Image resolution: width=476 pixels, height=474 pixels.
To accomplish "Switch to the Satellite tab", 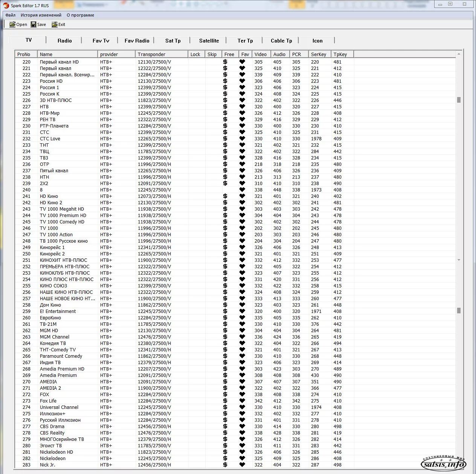I will (x=209, y=41).
